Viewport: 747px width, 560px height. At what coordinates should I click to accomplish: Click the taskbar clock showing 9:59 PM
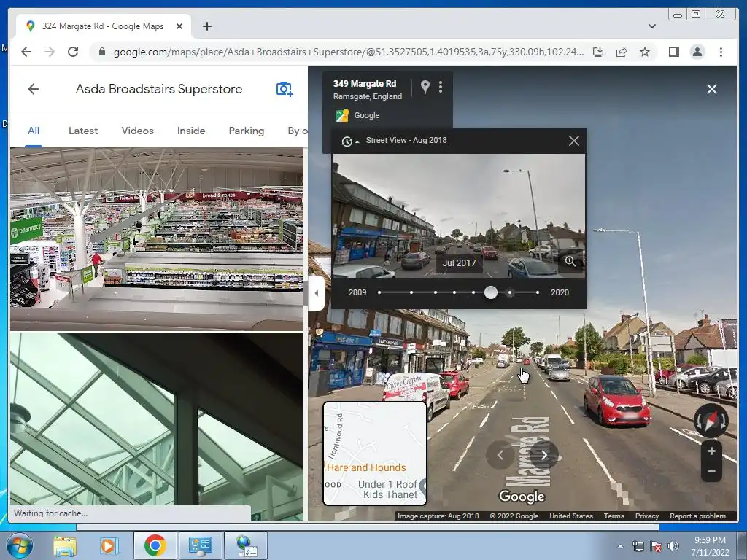pos(710,546)
